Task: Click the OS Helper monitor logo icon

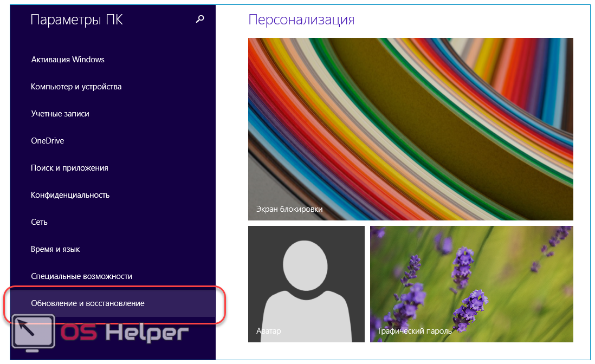Action: [34, 331]
